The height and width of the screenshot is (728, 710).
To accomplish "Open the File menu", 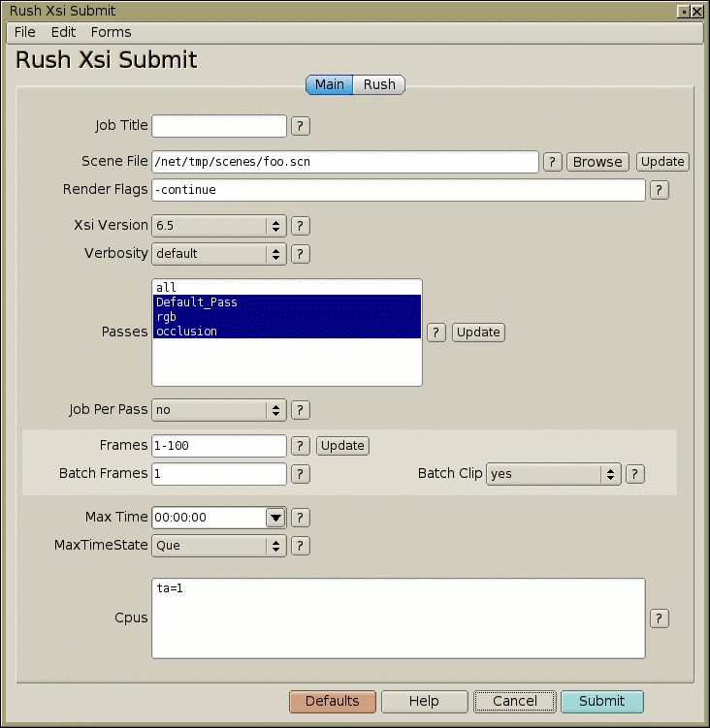I will (24, 32).
